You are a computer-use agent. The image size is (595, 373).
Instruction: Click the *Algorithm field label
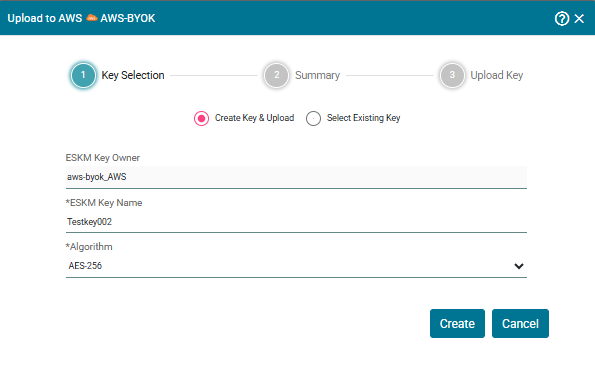(x=89, y=247)
